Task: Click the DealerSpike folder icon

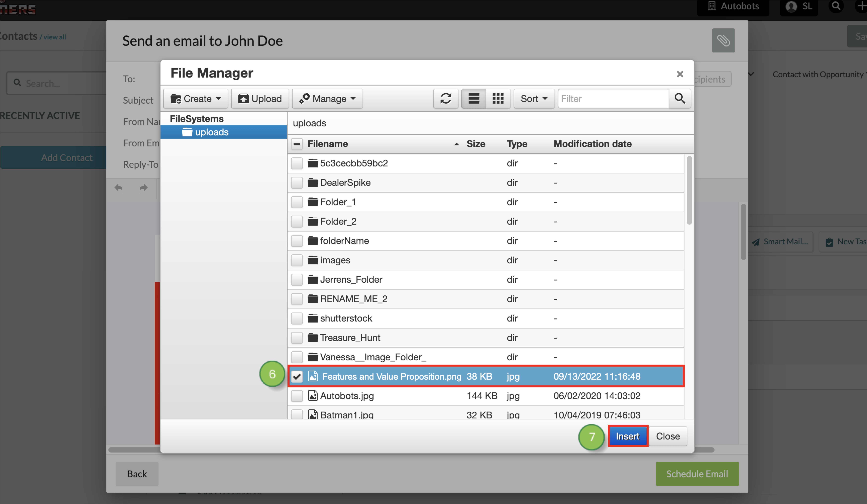Action: (x=313, y=182)
